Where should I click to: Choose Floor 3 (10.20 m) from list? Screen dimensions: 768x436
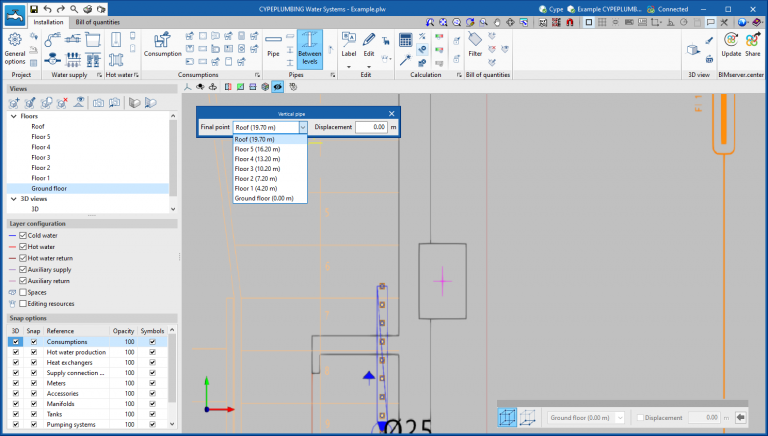(x=270, y=169)
